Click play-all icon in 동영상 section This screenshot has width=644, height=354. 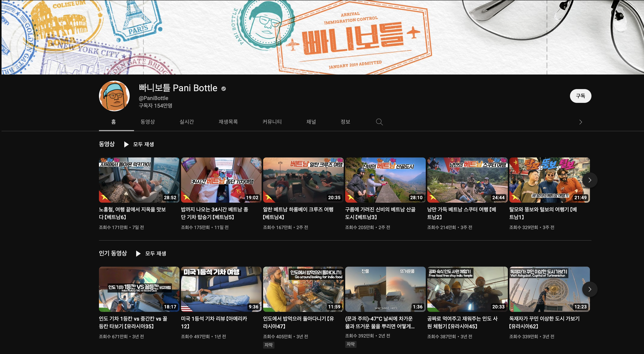pos(126,144)
